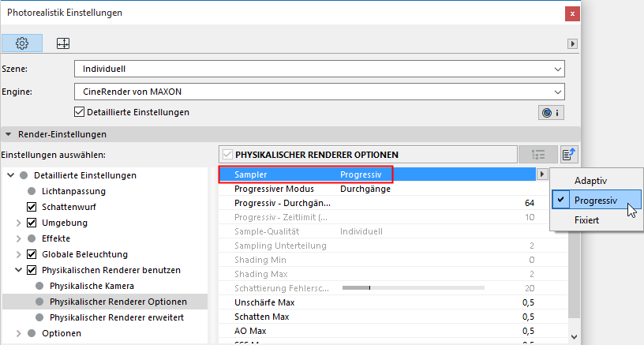Close the Photorealistik Einstellungen dialog

572,14
